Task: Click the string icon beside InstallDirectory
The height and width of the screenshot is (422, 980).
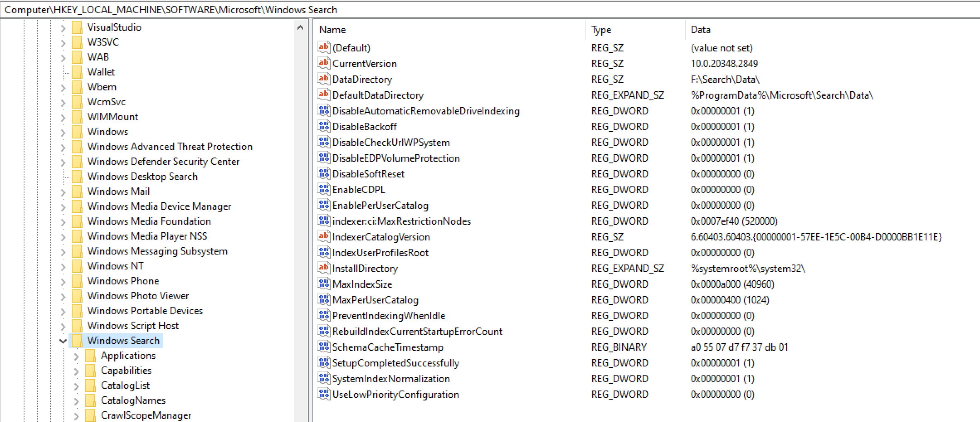Action: click(324, 268)
